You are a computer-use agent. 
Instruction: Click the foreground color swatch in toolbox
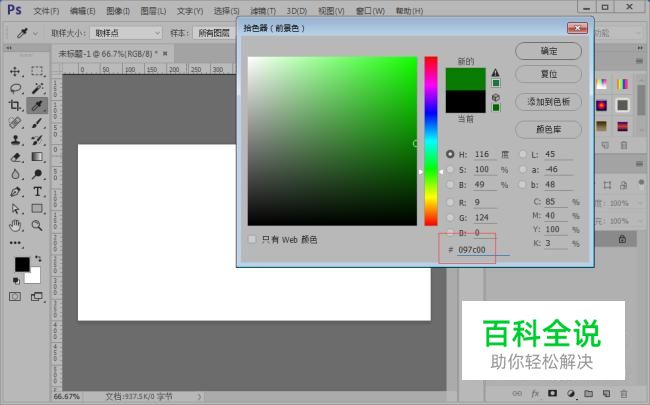coord(22,264)
